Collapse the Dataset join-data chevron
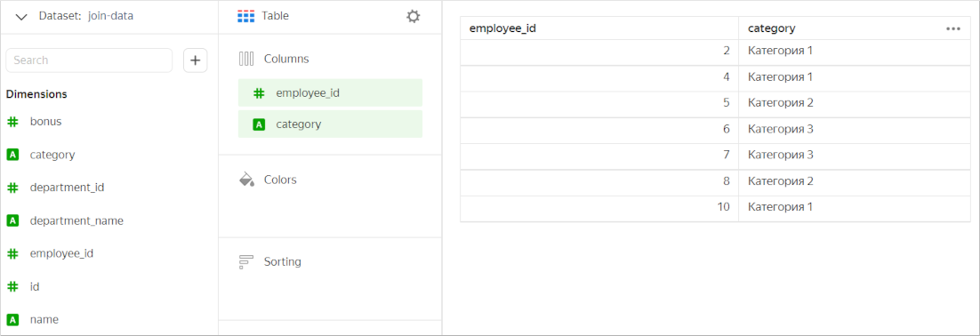Screen dimensions: 980x336 (x=21, y=17)
